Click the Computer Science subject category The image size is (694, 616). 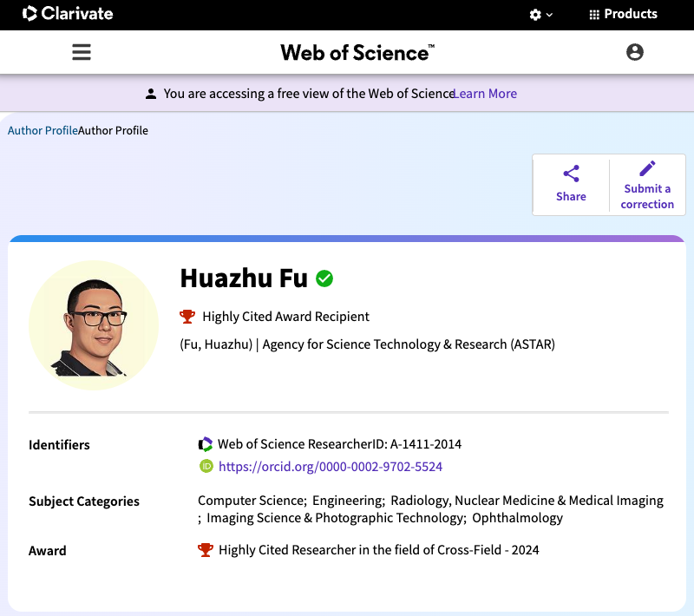[x=251, y=501]
